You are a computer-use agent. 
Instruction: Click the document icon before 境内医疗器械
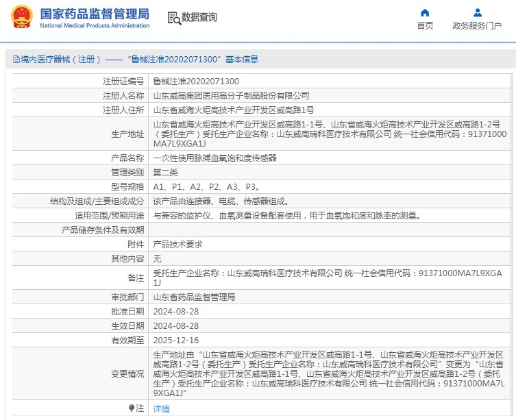tap(16, 59)
